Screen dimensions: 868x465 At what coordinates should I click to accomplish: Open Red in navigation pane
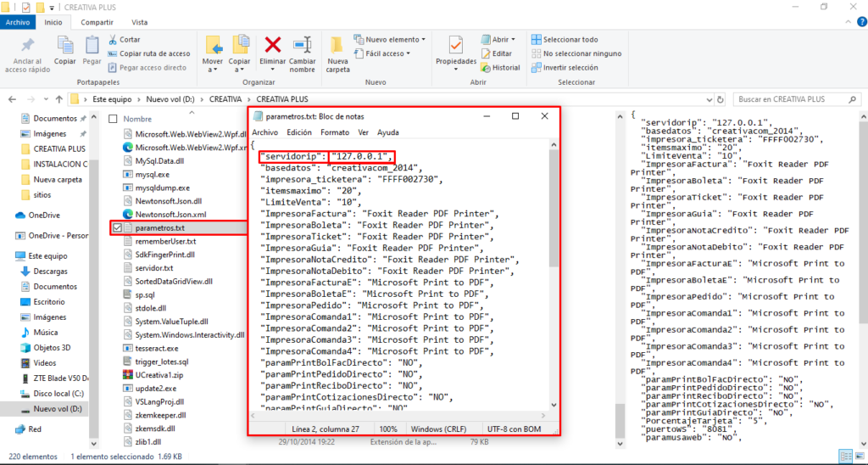pyautogui.click(x=34, y=429)
